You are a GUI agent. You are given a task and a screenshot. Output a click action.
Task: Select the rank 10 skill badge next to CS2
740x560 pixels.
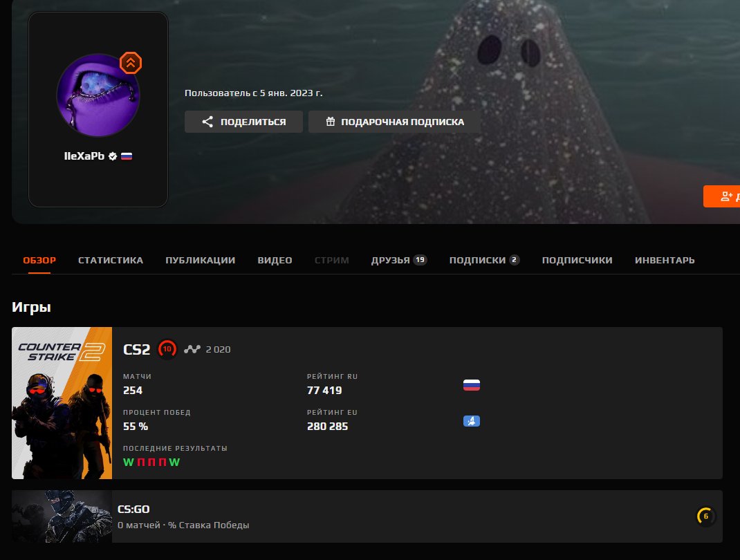(167, 349)
